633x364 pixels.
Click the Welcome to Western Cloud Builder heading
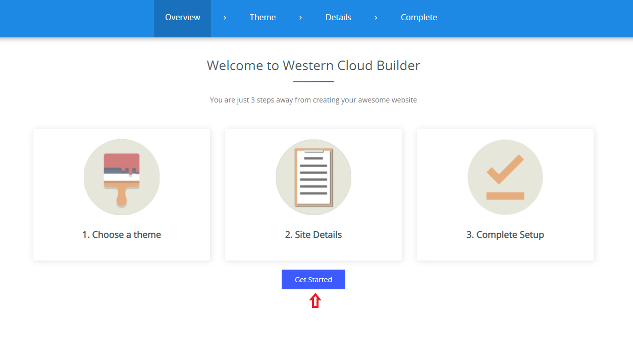(x=313, y=66)
